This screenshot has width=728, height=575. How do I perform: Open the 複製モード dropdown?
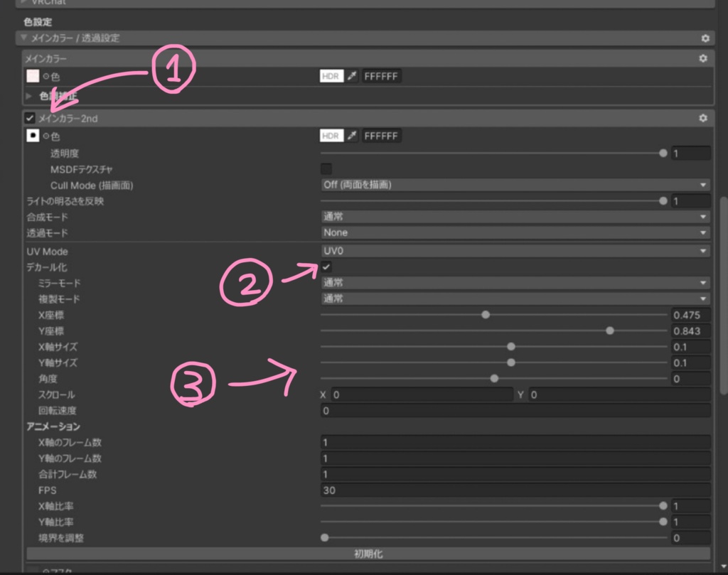click(x=515, y=299)
